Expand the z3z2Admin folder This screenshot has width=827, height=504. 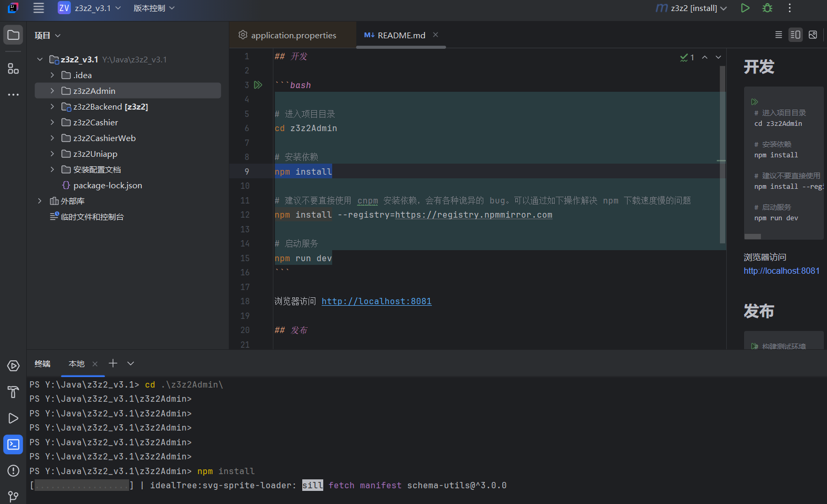tap(52, 91)
